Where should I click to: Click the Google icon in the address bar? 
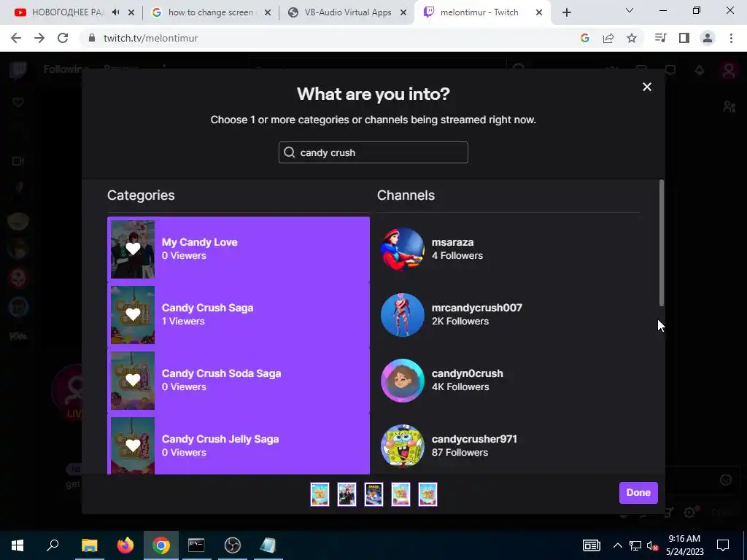coord(585,38)
